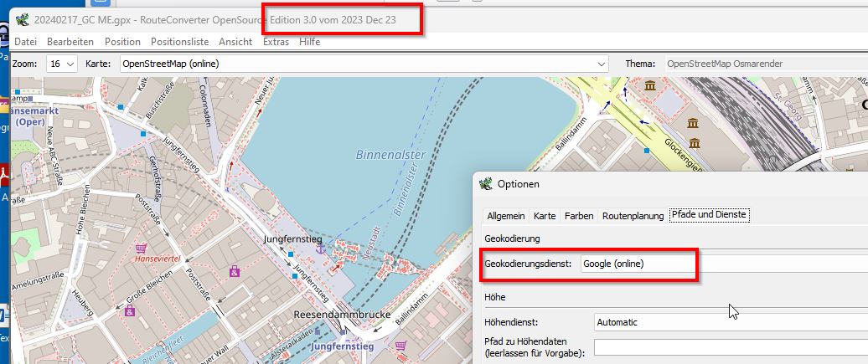This screenshot has height=364, width=868.
Task: Switch to the Routenplanung tab
Action: [x=633, y=216]
